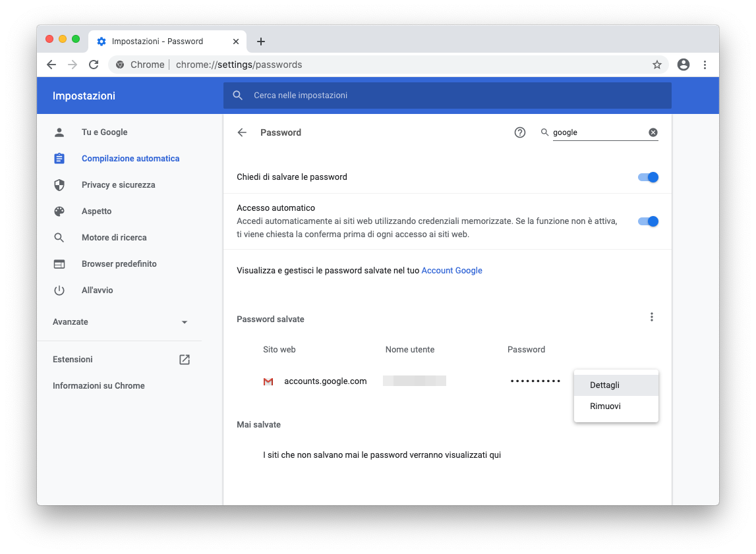
Task: Open Informazioni su Chrome
Action: point(99,386)
